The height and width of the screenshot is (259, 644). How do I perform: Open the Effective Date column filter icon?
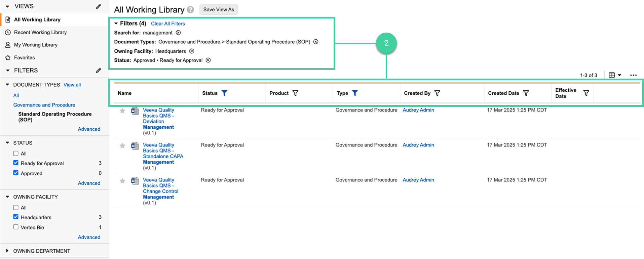pos(586,93)
